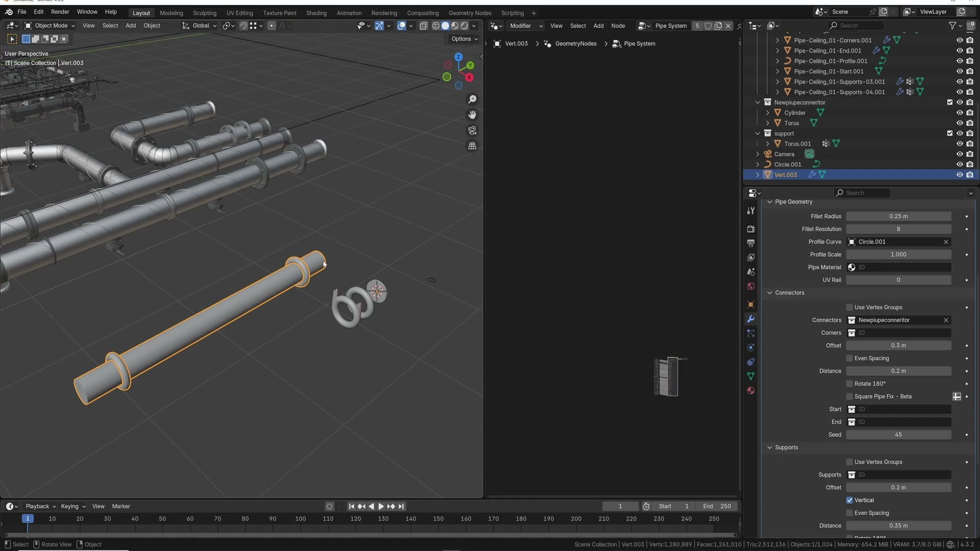Open the Object Data properties tab
Image resolution: width=980 pixels, height=551 pixels.
[751, 376]
